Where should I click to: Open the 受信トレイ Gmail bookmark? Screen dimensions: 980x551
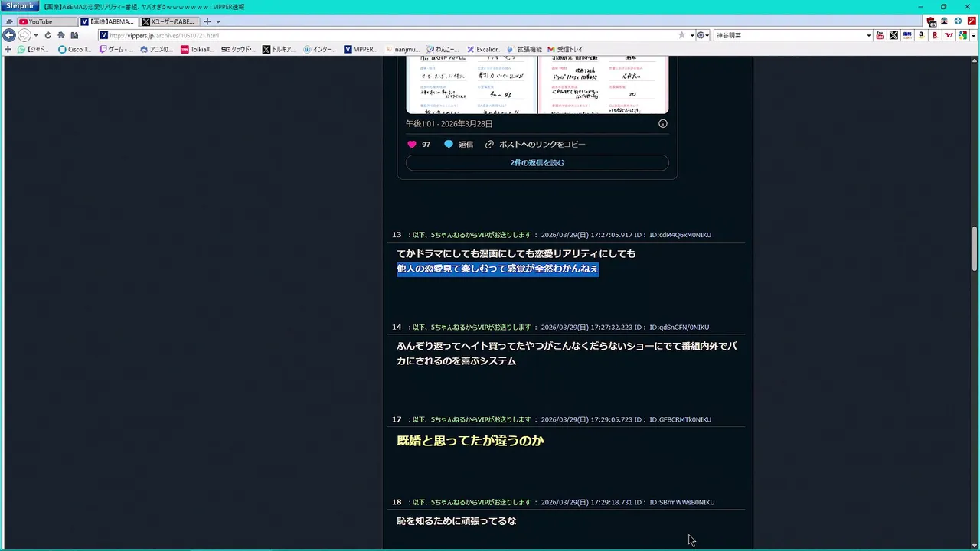tap(565, 49)
